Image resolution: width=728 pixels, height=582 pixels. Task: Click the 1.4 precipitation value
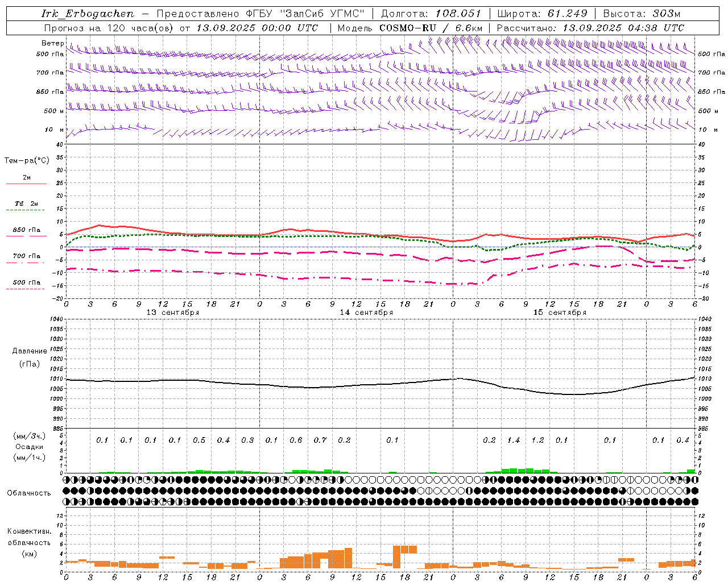click(514, 440)
